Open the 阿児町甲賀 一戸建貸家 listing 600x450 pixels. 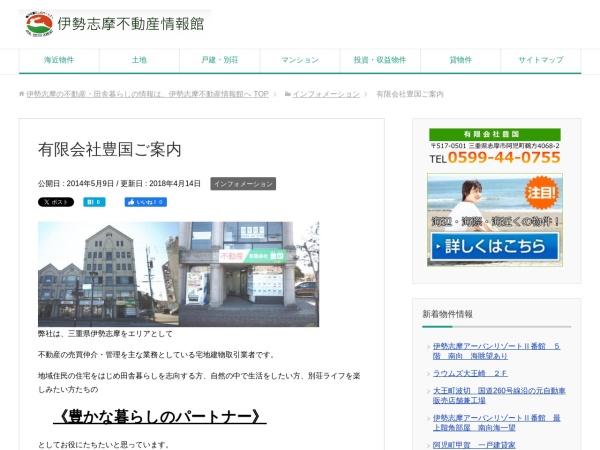(x=474, y=445)
